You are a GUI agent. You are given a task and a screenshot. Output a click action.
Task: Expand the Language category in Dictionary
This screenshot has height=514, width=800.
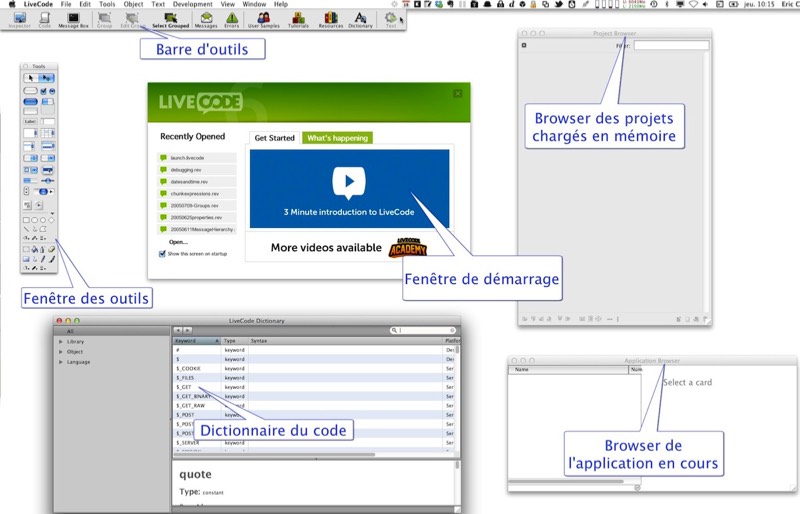[x=61, y=362]
